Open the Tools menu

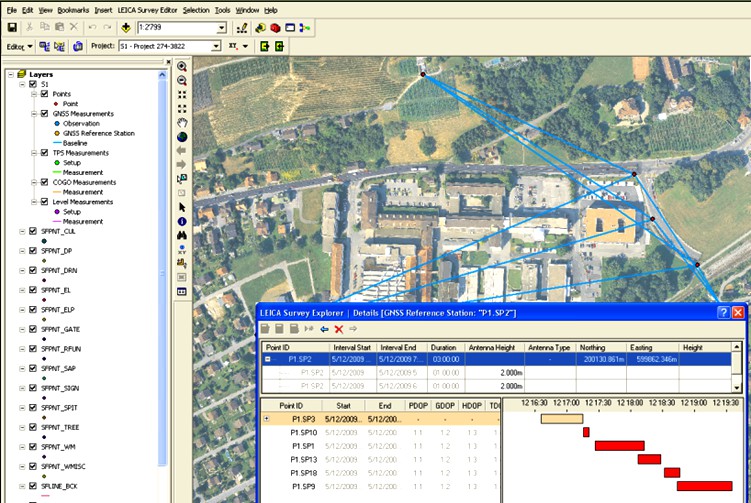pos(222,10)
